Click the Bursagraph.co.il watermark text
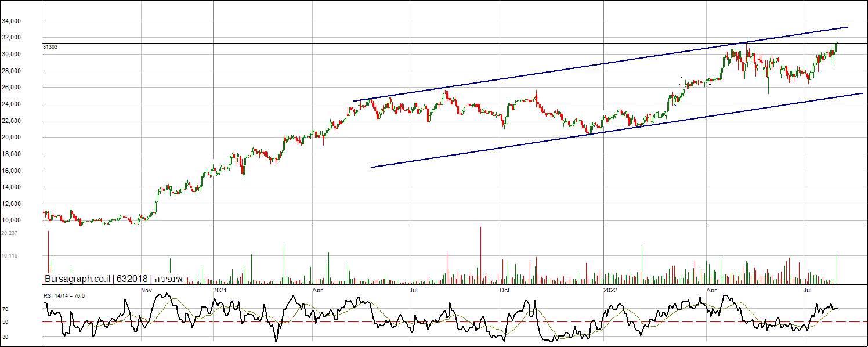This screenshot has width=868, height=347. pyautogui.click(x=77, y=279)
